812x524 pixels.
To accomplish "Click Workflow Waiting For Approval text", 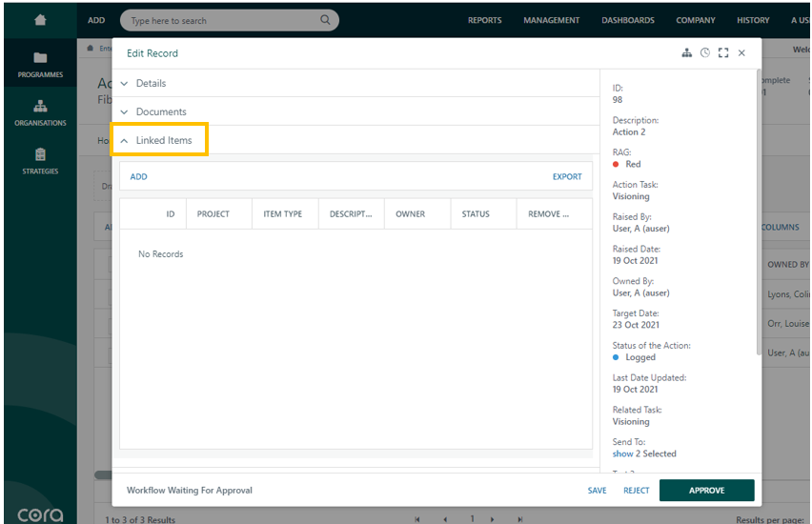I will 190,491.
